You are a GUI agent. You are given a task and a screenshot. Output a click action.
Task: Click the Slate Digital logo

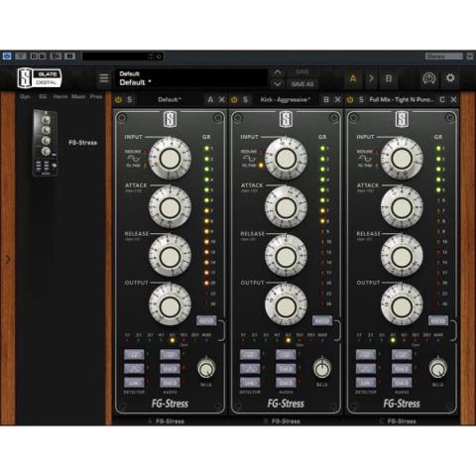click(x=40, y=77)
